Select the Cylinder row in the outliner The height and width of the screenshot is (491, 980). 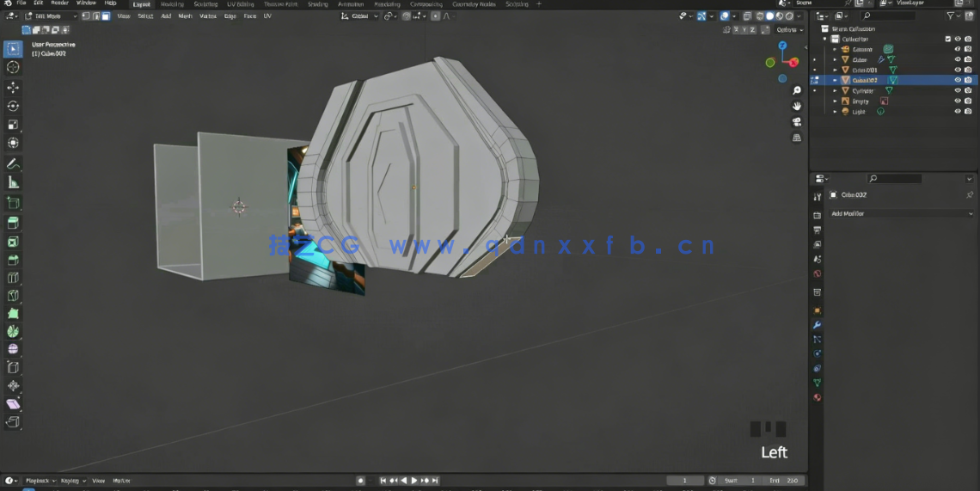tap(894, 90)
